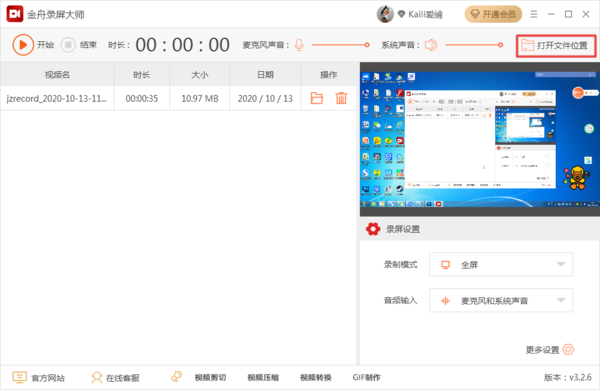Screen dimensions: 600x390
Task: Adjust the system sound volume slider
Action: pos(474,45)
